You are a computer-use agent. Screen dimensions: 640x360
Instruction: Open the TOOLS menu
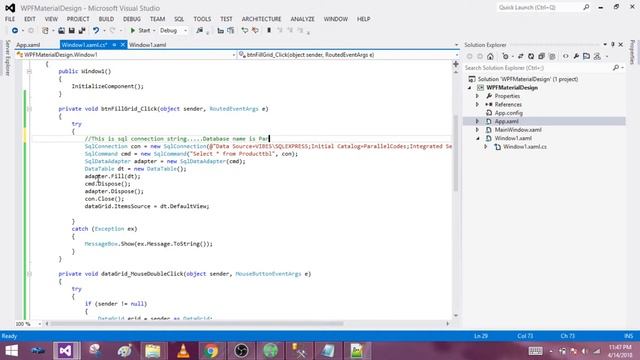pos(202,19)
